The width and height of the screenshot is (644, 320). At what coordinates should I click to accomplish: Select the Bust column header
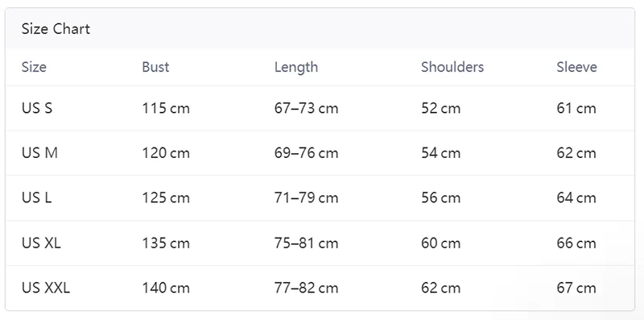(x=155, y=67)
